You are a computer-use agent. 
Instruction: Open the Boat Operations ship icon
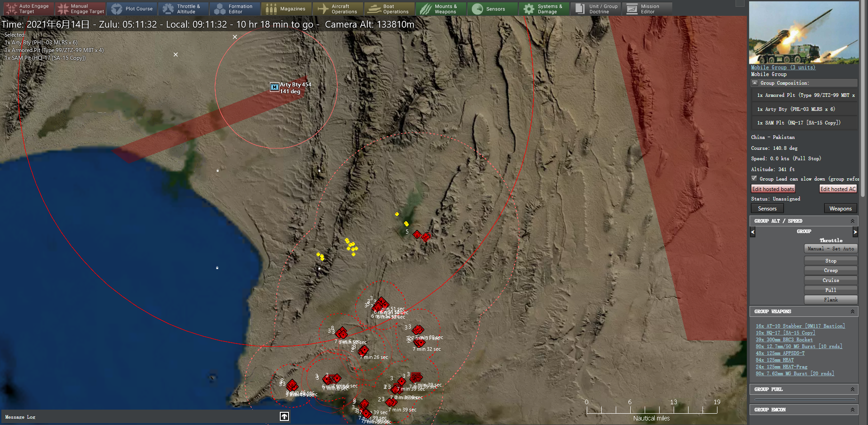(374, 9)
